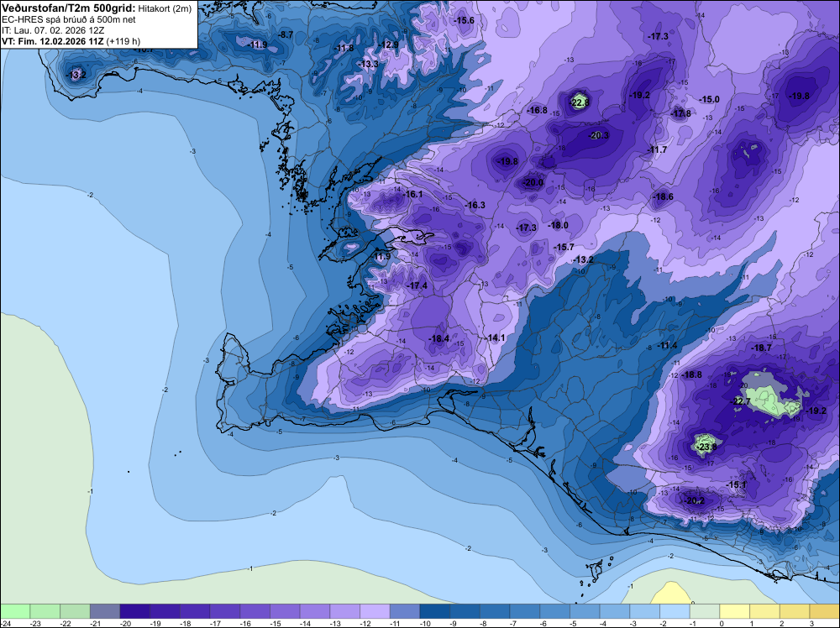Click the legend swatch labeled -10
840x628 pixels.
[x=435, y=611]
